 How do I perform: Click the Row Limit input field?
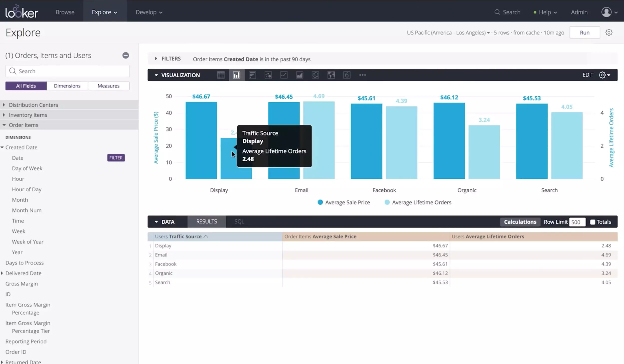click(577, 222)
